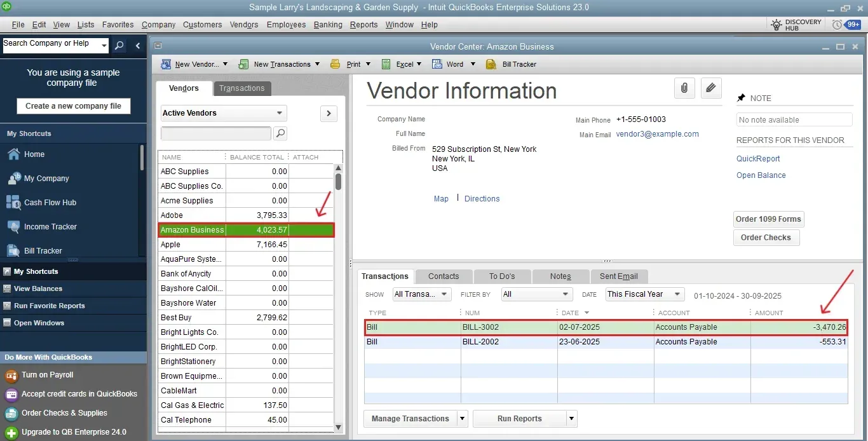Click the vendor search magnifier button
Screen dimensions: 868x441
(280, 133)
